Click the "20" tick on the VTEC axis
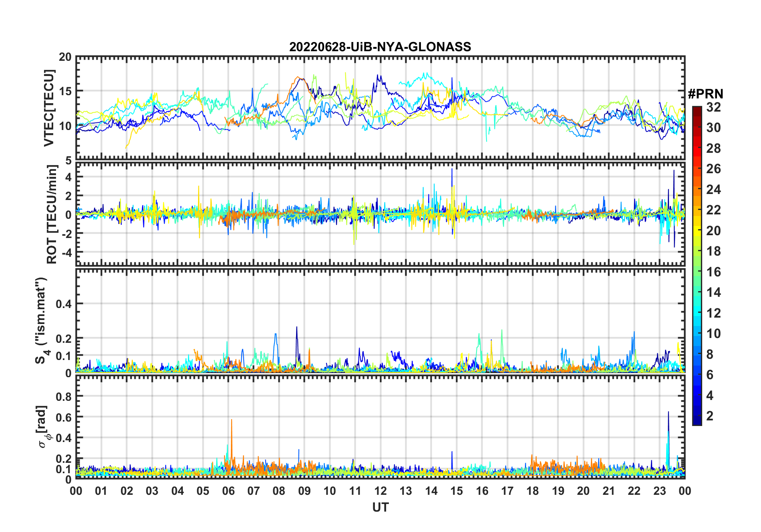Viewport: 761px width, 532px height. [65, 57]
